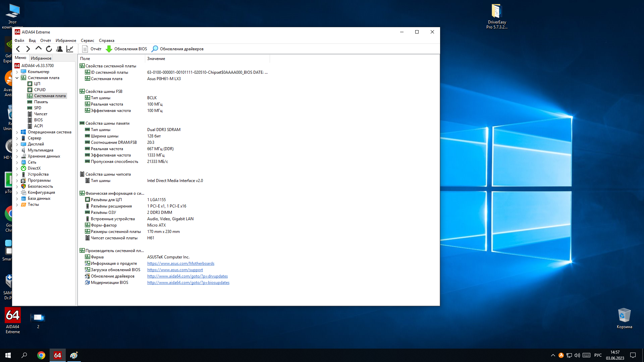Show hidden tray icons chevron
This screenshot has width=644, height=362.
tap(553, 355)
